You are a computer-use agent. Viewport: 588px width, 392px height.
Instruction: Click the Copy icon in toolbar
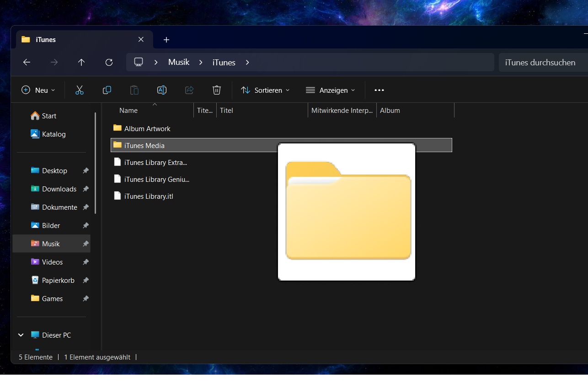pyautogui.click(x=107, y=90)
